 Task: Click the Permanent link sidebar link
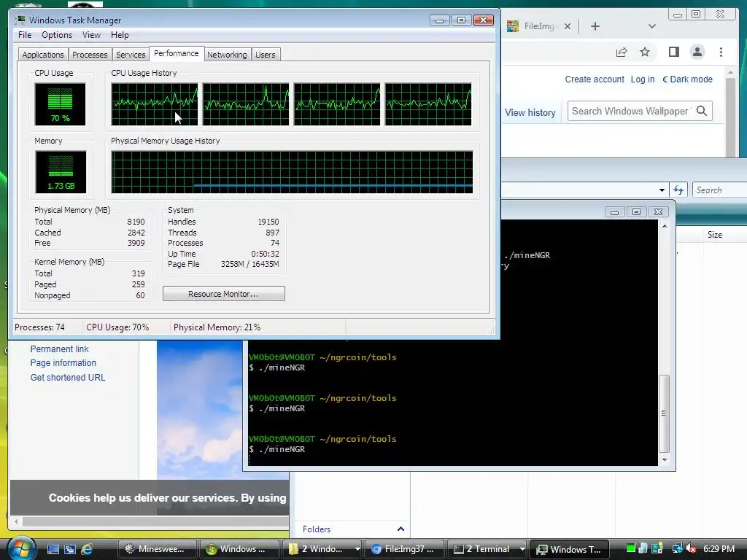pyautogui.click(x=60, y=349)
